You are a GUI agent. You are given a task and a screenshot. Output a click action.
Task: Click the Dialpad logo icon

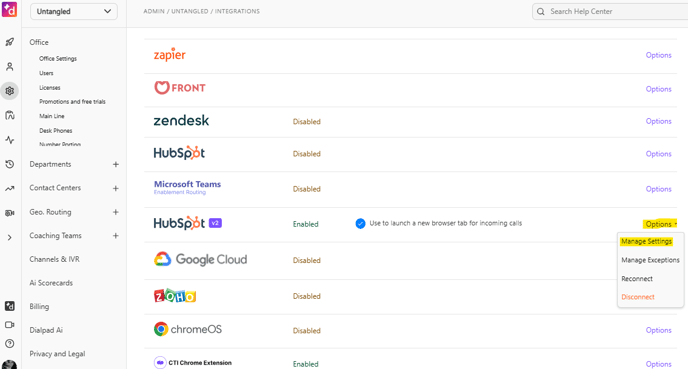pos(9,9)
